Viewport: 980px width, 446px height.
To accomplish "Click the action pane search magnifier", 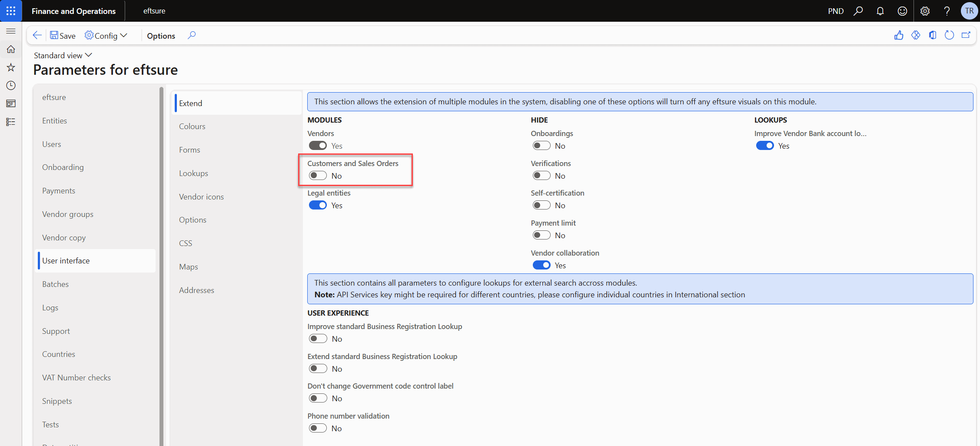I will [x=192, y=35].
